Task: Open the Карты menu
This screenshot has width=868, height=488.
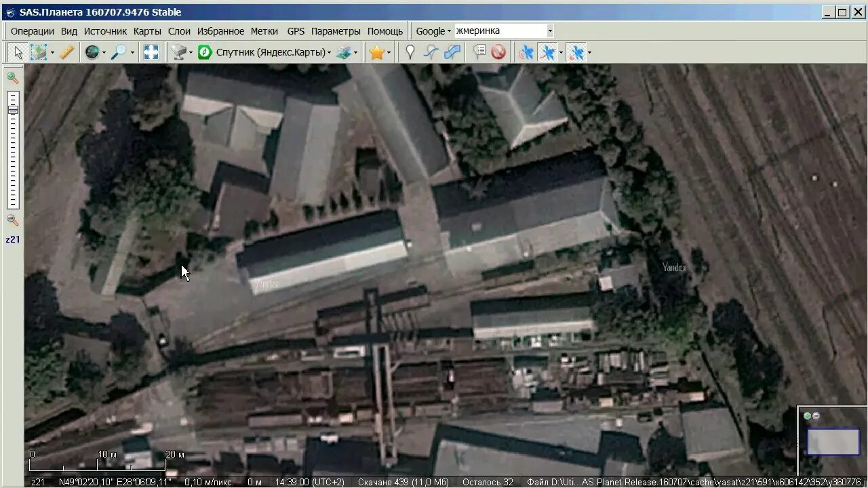Action: (147, 31)
